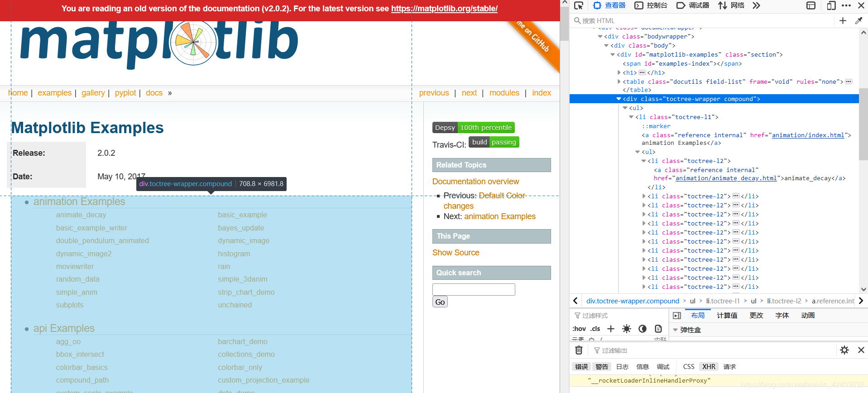Switch to the 控制台 tab
868x393 pixels.
coord(651,5)
